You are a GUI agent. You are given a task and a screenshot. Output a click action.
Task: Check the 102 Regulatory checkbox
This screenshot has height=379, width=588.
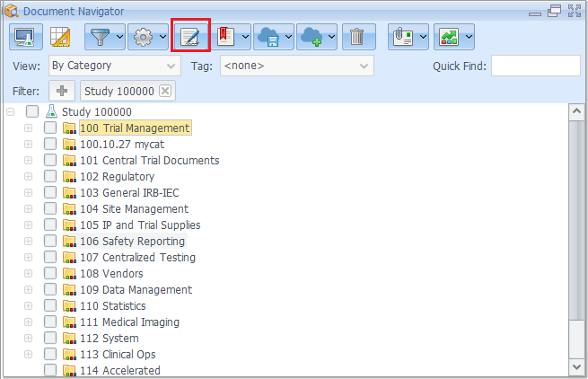(50, 176)
